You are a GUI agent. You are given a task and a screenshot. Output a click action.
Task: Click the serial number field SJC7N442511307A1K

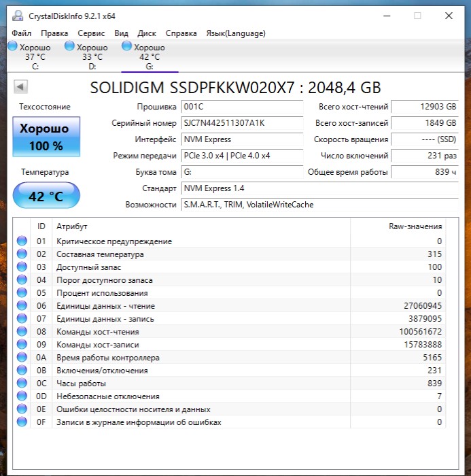(x=242, y=123)
